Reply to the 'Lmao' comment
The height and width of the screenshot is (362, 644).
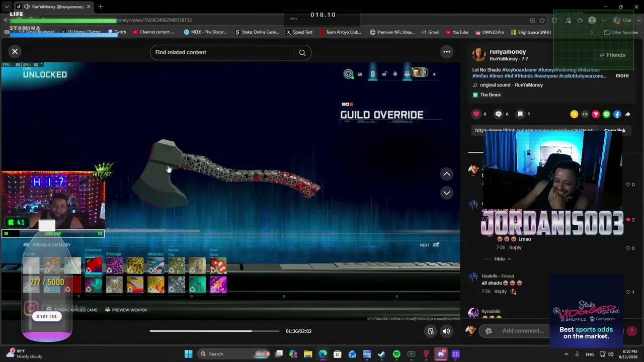point(515,247)
